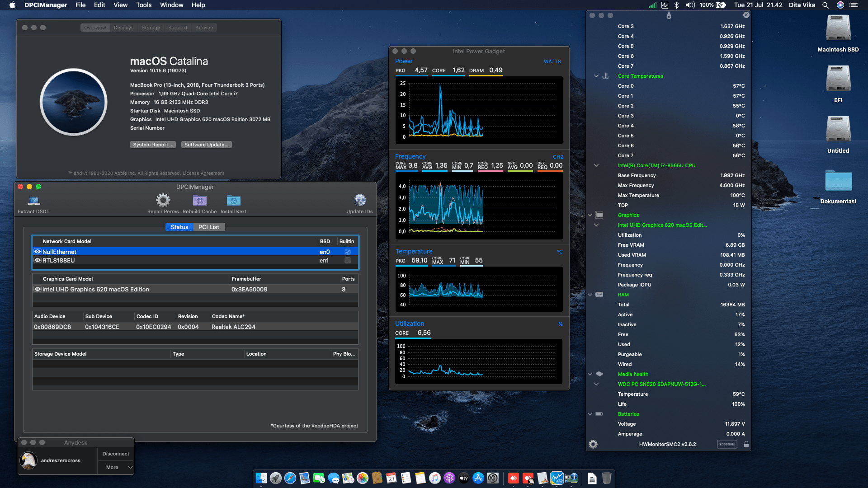Collapse the Core Temperatures section
This screenshot has width=868, height=488.
click(x=596, y=76)
